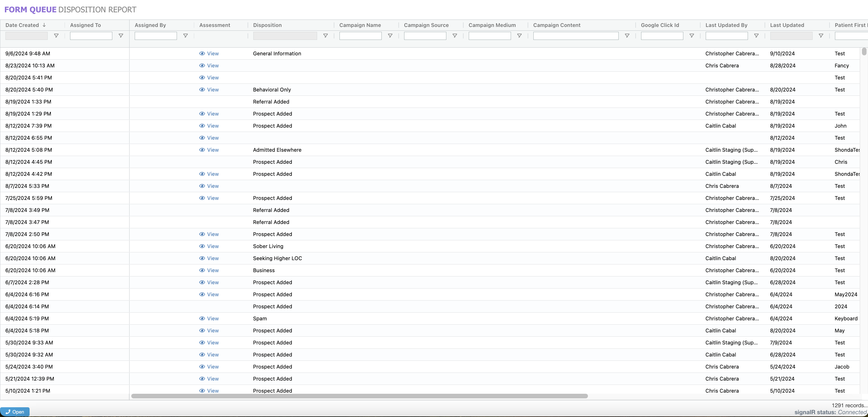Click the Google Click Id filter funnel

691,36
